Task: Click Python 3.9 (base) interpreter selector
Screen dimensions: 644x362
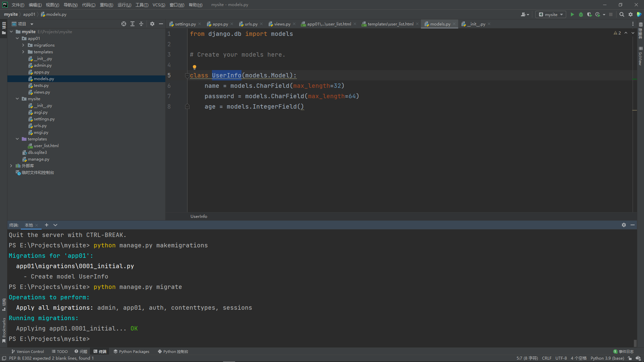Action: coord(607,358)
